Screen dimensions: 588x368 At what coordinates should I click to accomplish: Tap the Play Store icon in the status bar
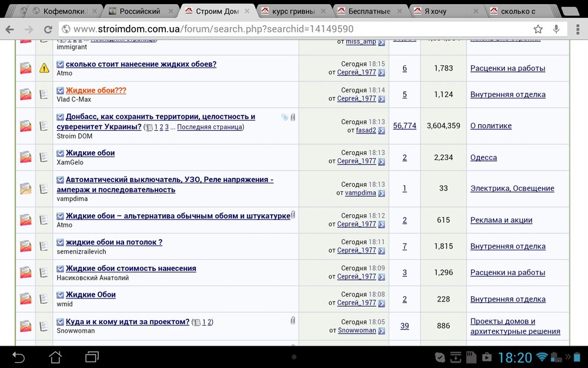pos(486,357)
